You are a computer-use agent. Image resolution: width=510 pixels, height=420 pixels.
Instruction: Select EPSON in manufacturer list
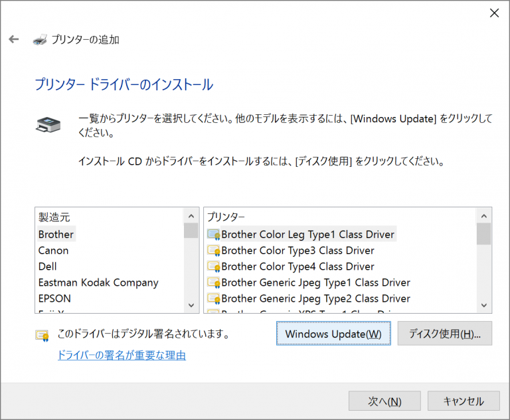[x=54, y=298]
